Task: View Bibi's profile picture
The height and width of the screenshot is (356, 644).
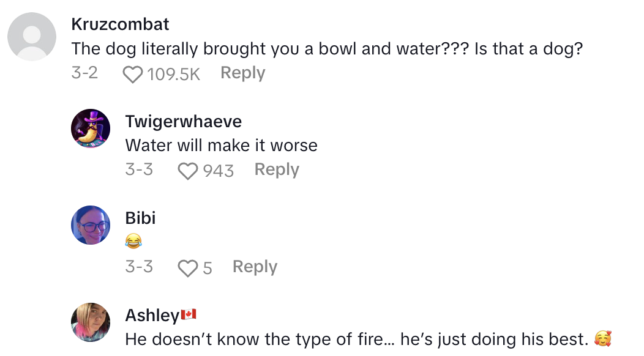Action: (91, 225)
